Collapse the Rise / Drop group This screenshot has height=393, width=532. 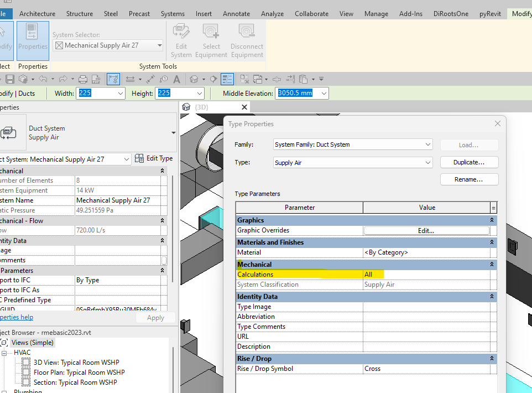click(x=492, y=358)
